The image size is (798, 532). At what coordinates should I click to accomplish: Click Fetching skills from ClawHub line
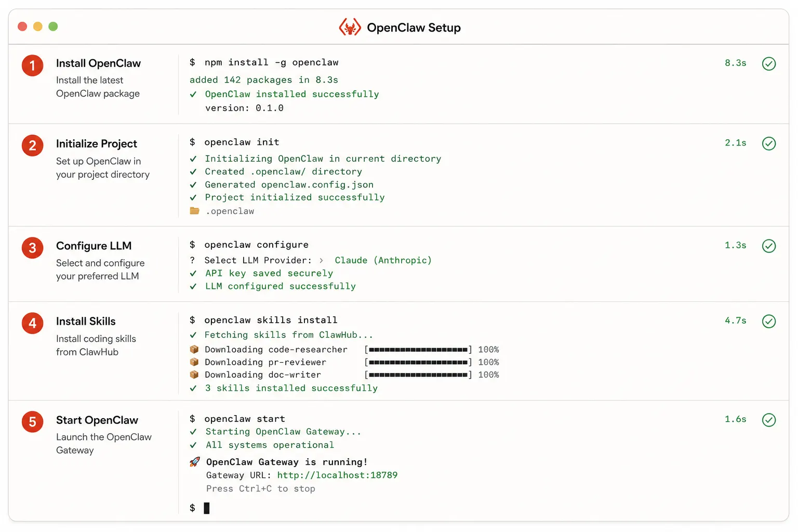click(289, 335)
